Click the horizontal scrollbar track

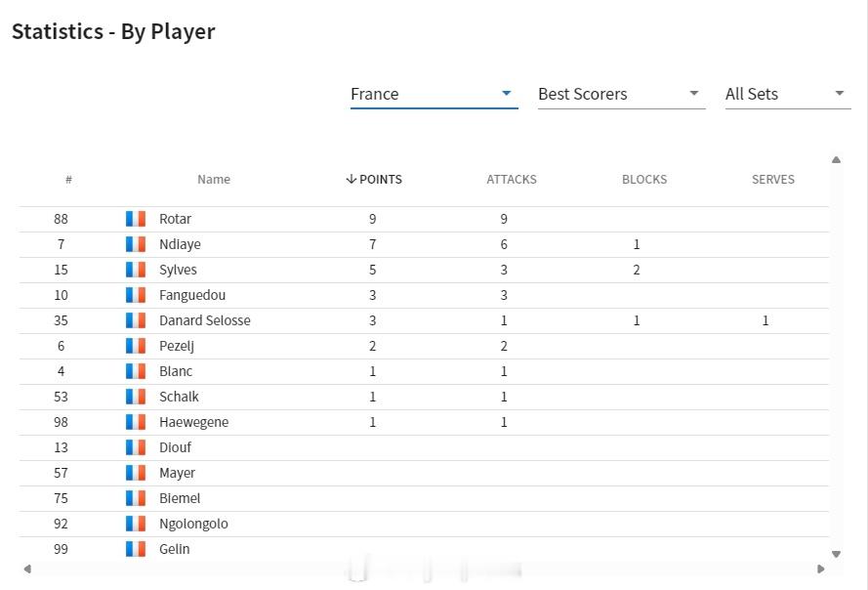(x=424, y=569)
